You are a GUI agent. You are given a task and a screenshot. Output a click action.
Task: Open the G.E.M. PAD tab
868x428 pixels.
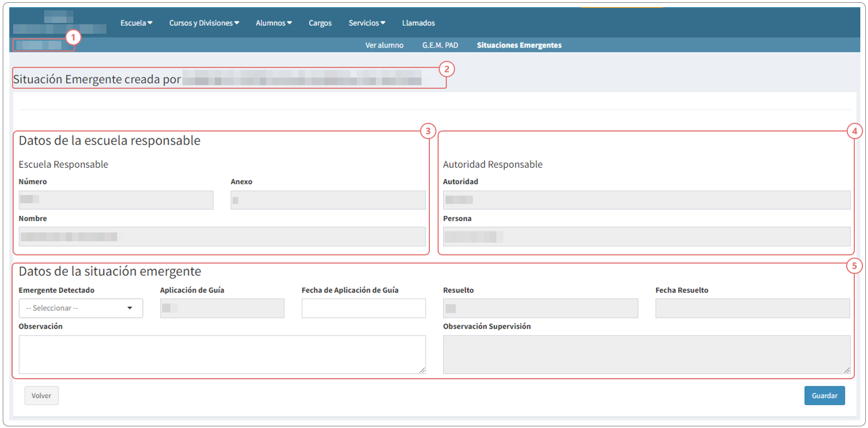(440, 45)
